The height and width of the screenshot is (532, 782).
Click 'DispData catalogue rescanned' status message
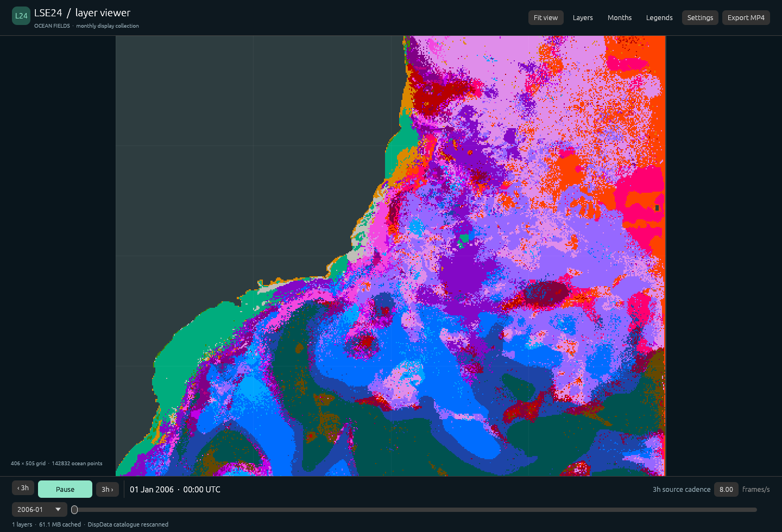[x=128, y=524]
